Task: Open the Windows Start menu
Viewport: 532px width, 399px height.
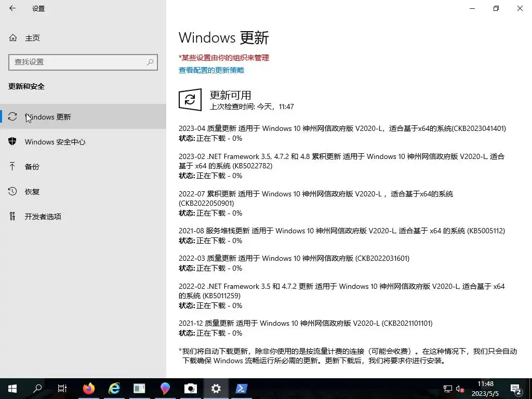Action: coord(12,389)
